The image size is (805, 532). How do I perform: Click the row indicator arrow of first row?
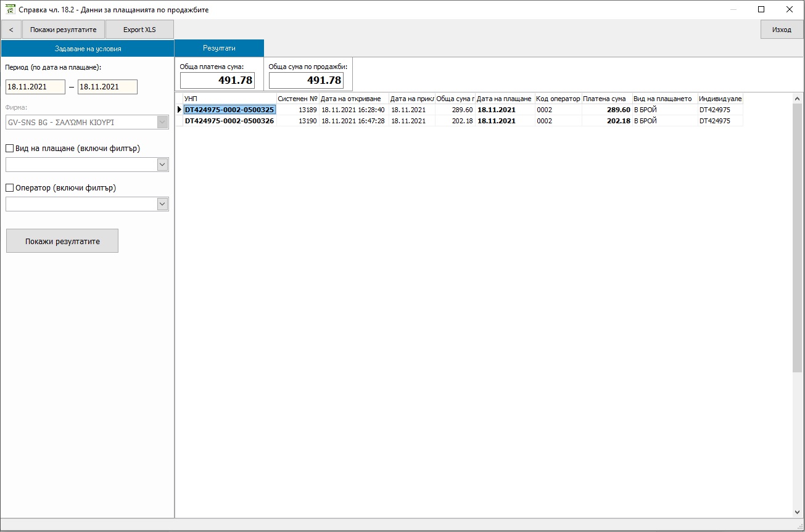coord(180,110)
